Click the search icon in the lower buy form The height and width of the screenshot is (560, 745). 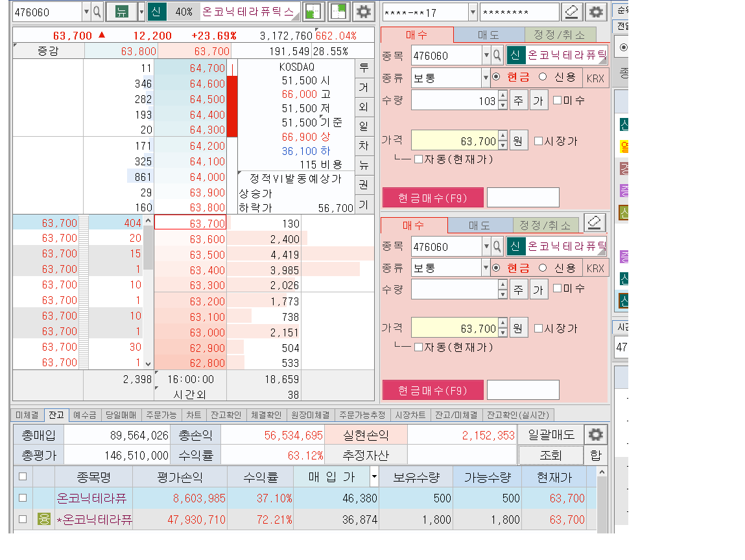point(497,246)
